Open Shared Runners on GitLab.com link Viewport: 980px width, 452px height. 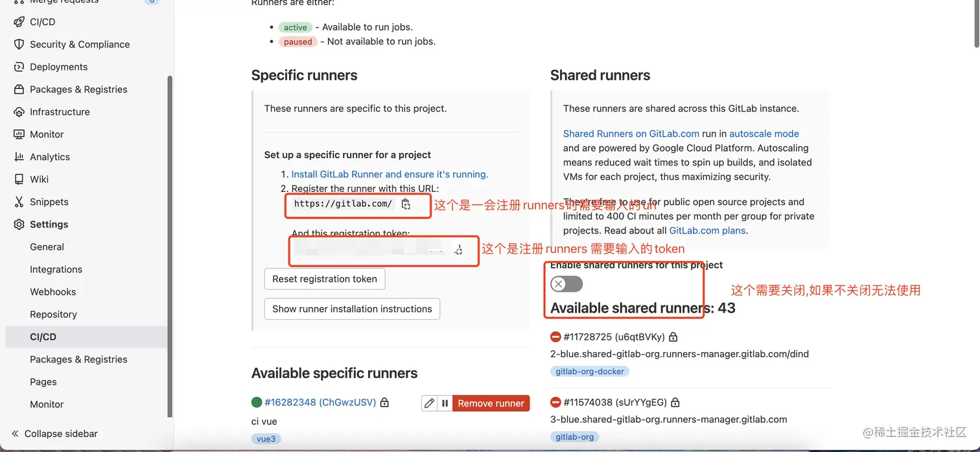[631, 134]
